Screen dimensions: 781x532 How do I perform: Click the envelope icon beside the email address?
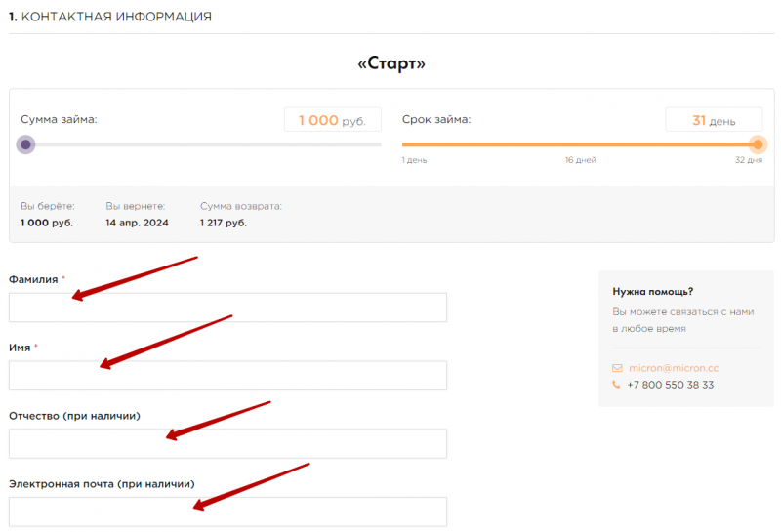pyautogui.click(x=617, y=368)
